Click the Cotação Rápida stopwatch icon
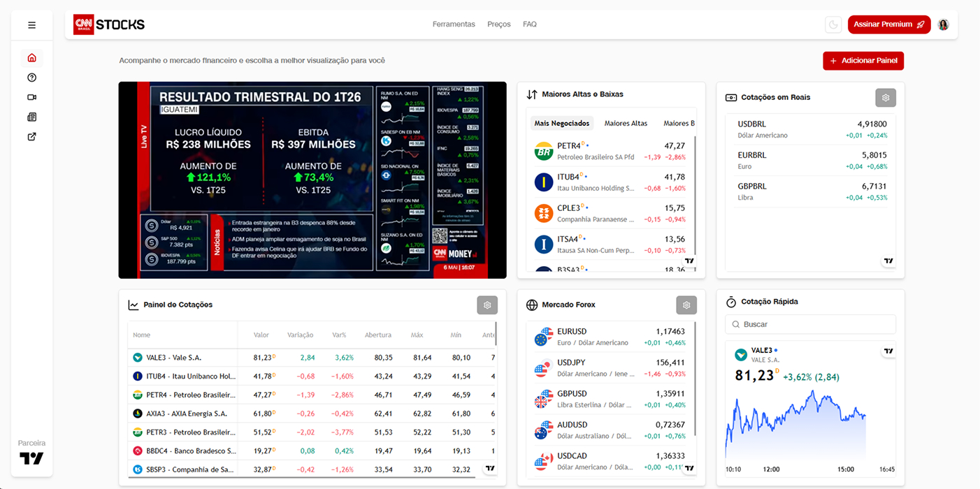This screenshot has width=980, height=489. [731, 302]
